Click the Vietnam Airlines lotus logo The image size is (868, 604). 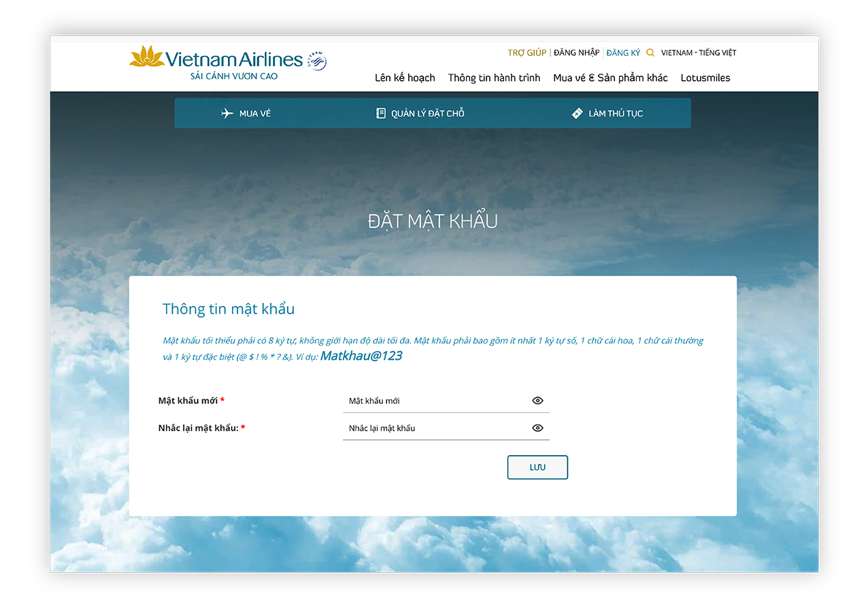147,57
